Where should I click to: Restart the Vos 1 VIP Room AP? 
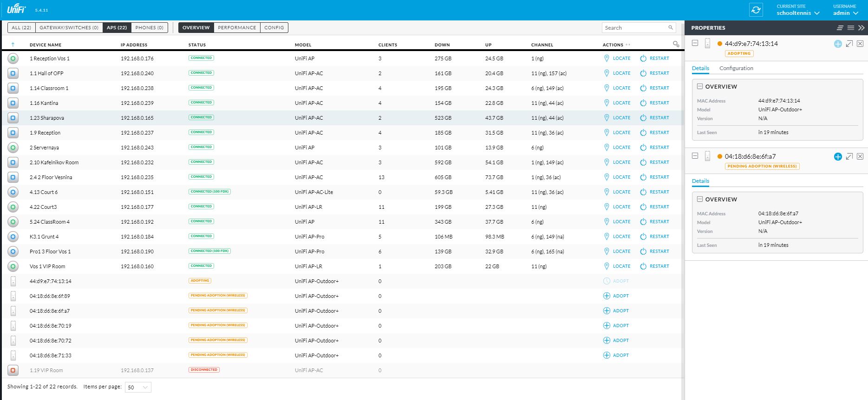[x=654, y=266]
